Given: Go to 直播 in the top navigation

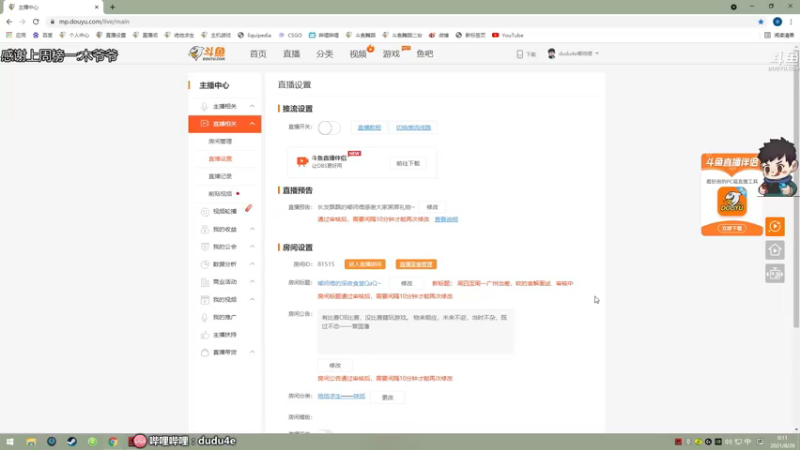Looking at the screenshot, I should [291, 54].
